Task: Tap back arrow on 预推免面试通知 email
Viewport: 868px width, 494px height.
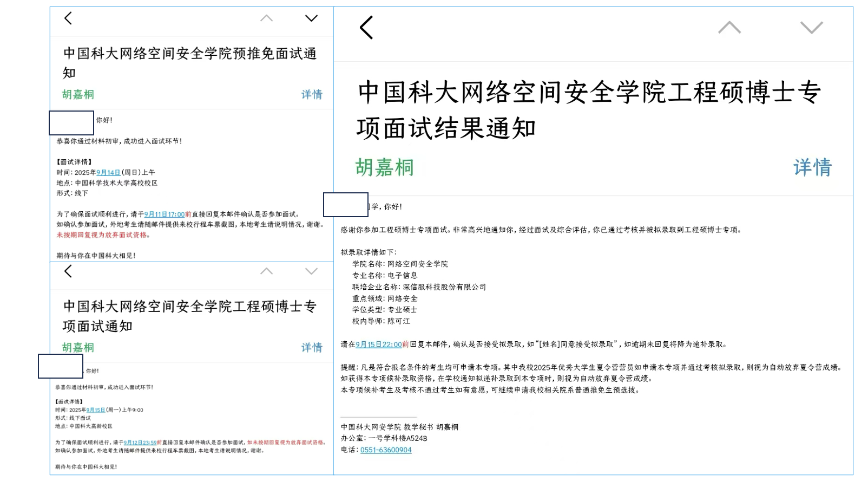Action: (69, 18)
